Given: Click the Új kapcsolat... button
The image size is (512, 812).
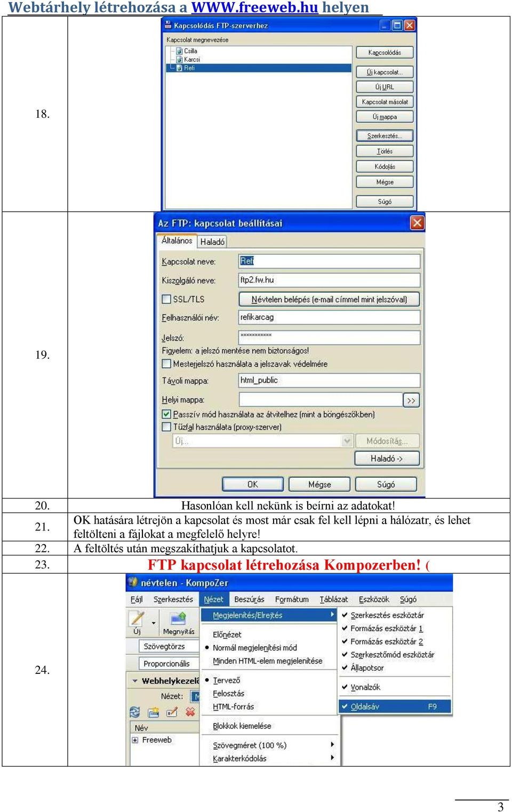Looking at the screenshot, I should click(x=385, y=72).
